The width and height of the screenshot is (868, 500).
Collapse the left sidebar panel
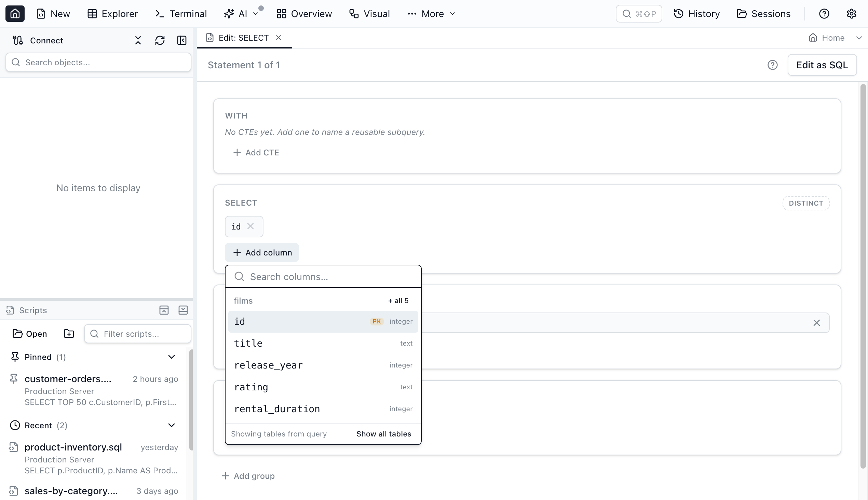pyautogui.click(x=182, y=41)
